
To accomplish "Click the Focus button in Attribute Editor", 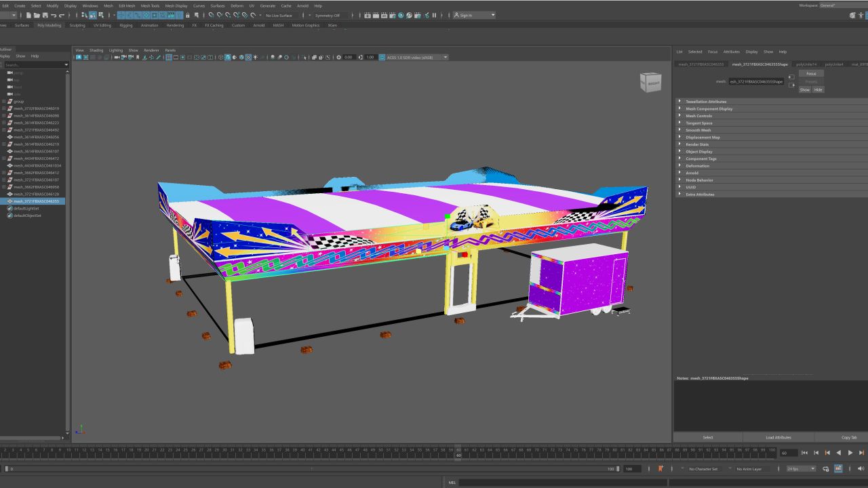I will point(811,73).
